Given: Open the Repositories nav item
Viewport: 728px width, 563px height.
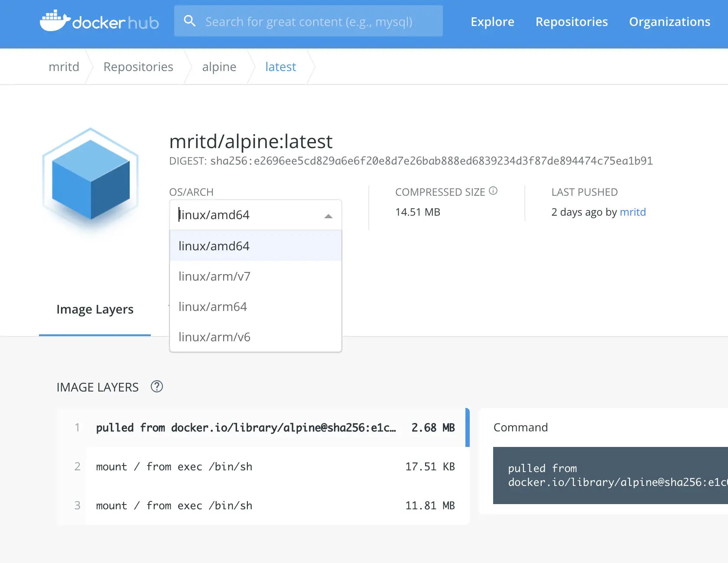Looking at the screenshot, I should coord(572,22).
